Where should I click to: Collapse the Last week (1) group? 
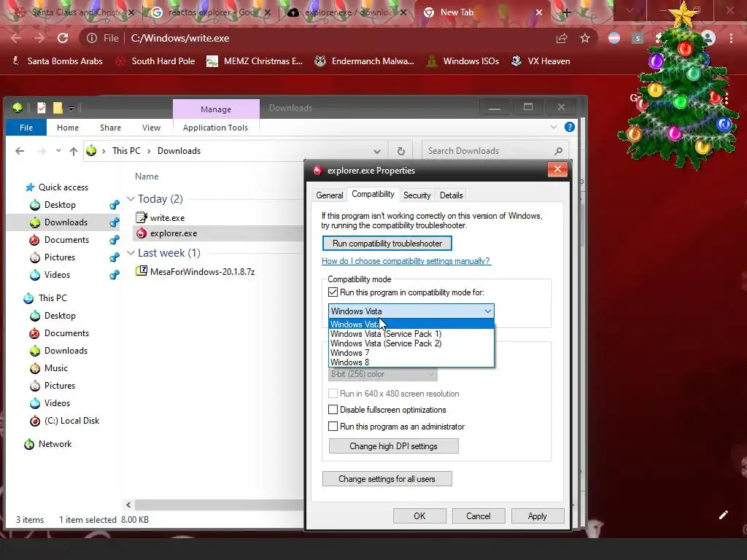[x=131, y=253]
